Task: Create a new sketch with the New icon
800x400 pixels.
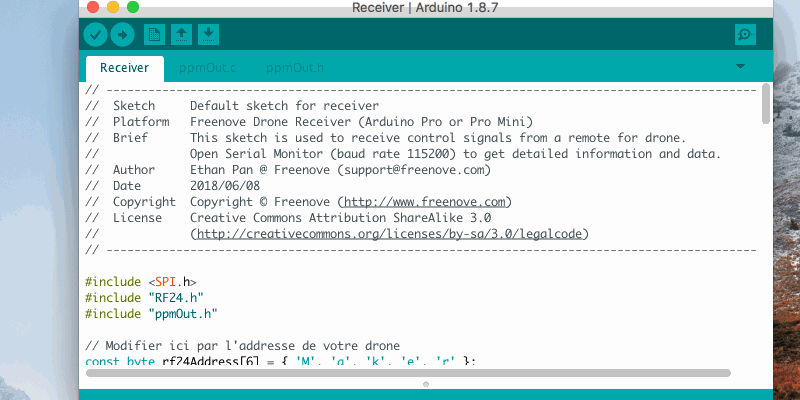Action: pos(154,35)
